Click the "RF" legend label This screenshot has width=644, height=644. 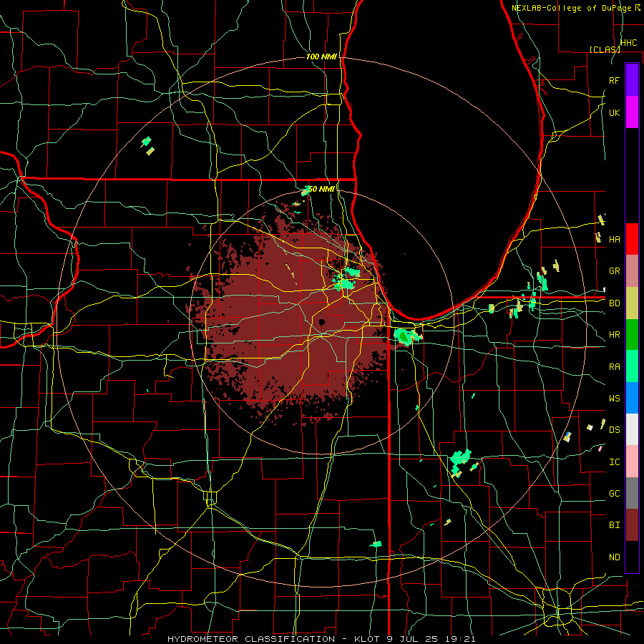click(615, 80)
